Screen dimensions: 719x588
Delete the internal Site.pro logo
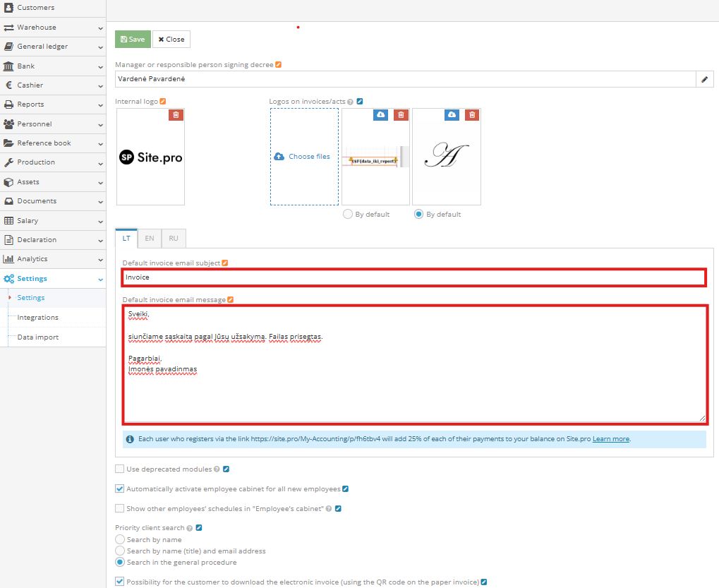pos(176,114)
